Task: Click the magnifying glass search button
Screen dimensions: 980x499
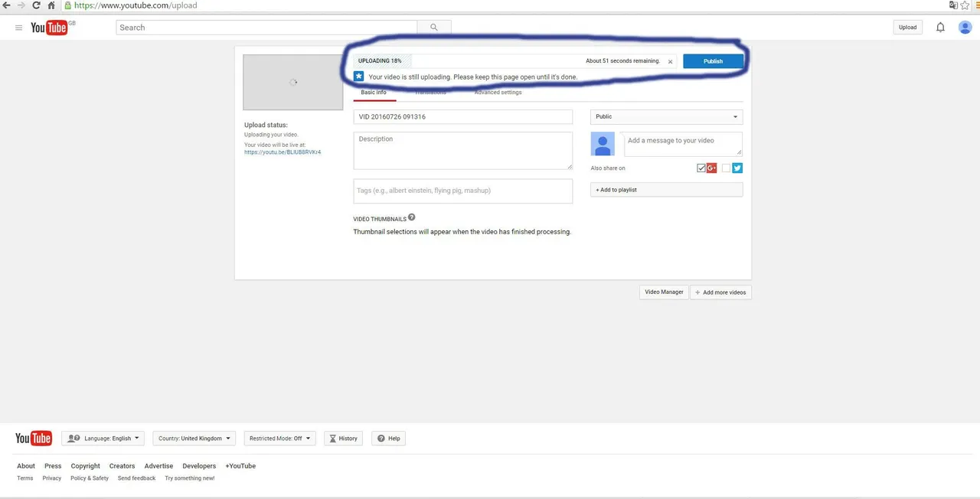Action: pyautogui.click(x=434, y=28)
